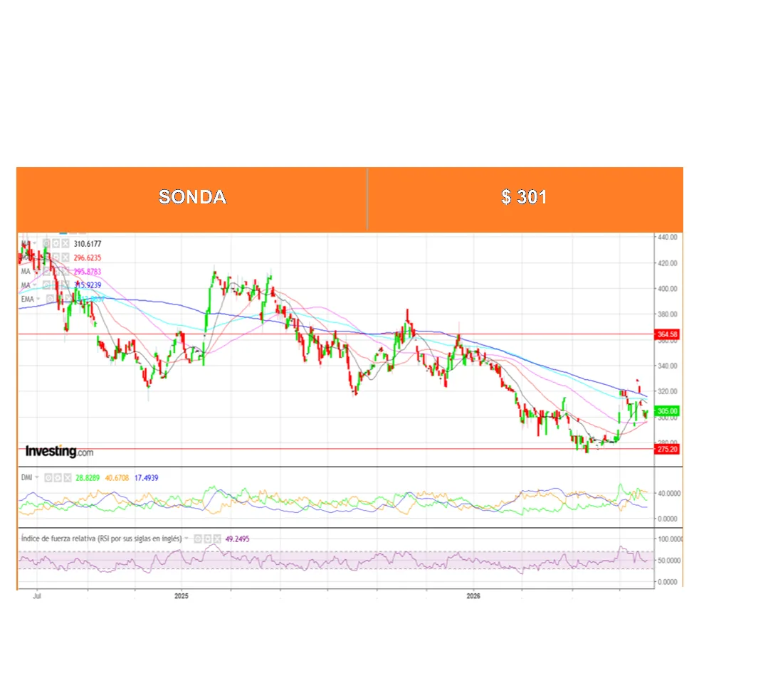Click the magenta MA value 295.8783

pyautogui.click(x=88, y=272)
